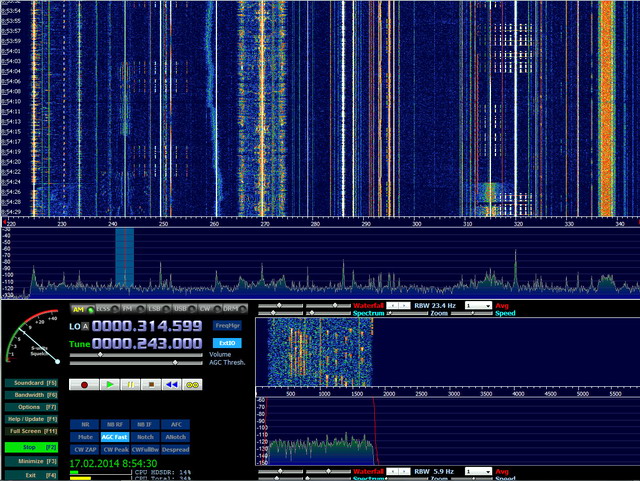Toggle loop playback with the yellow loop icon
Image resolution: width=640 pixels, height=481 pixels.
192,385
